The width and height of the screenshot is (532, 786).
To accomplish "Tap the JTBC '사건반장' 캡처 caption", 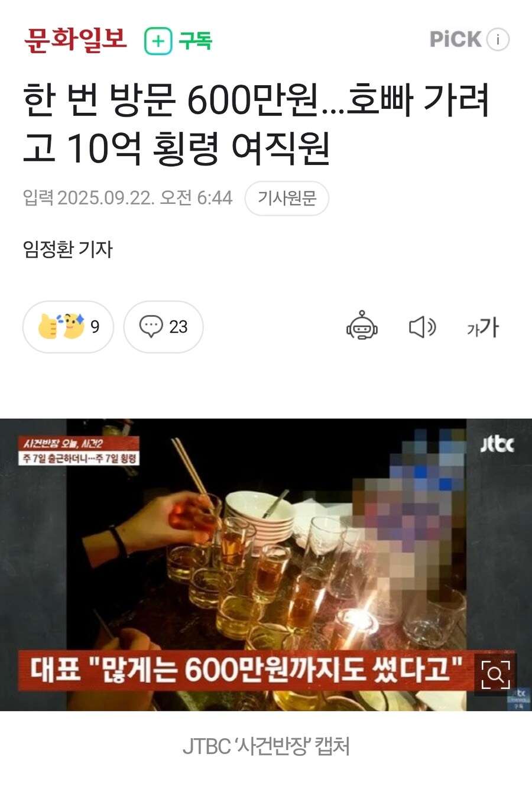I will (266, 746).
